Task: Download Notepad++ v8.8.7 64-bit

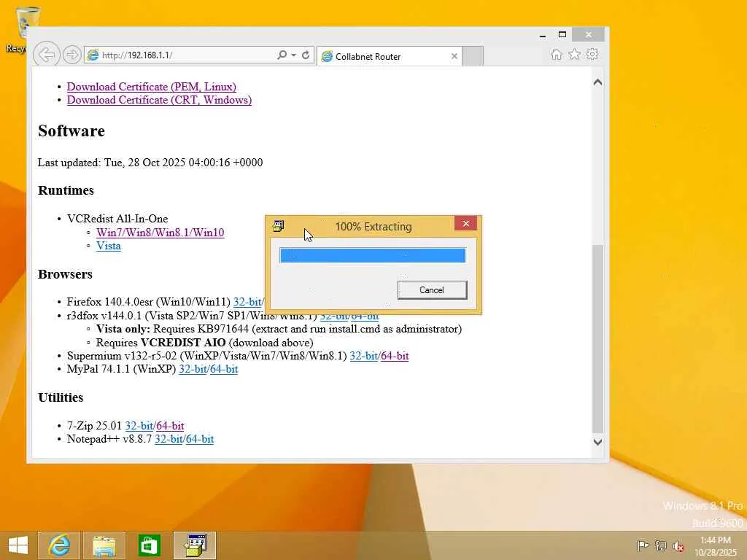Action: click(200, 439)
